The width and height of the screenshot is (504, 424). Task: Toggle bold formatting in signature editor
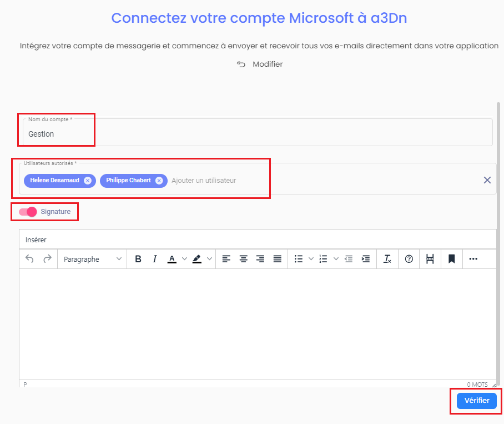click(138, 259)
